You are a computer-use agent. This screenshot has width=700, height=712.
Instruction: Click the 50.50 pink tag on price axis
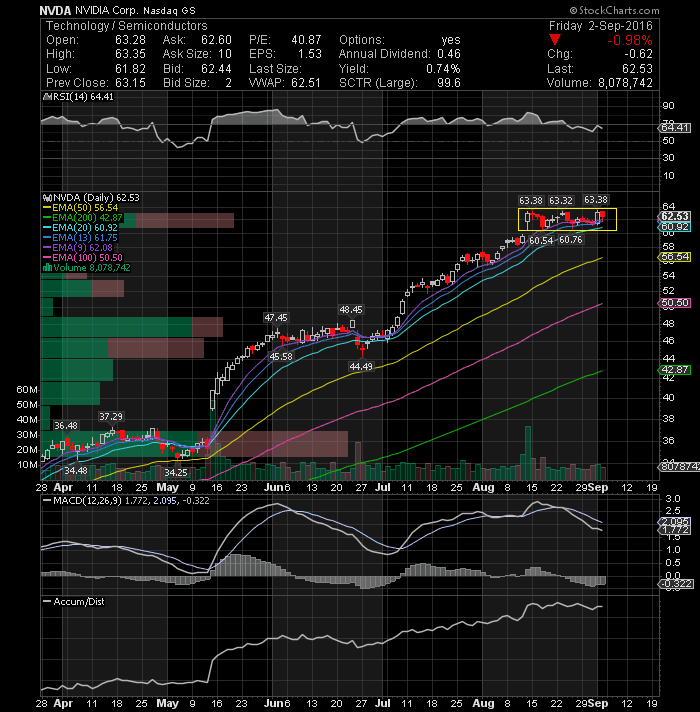[x=674, y=303]
